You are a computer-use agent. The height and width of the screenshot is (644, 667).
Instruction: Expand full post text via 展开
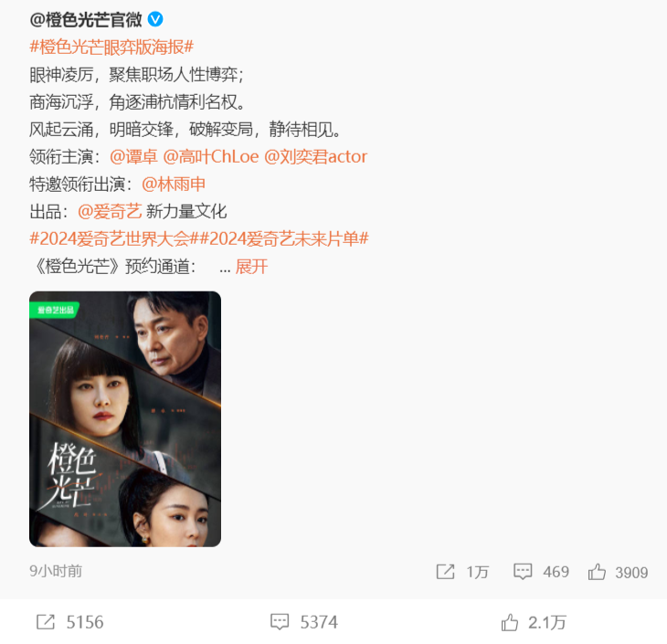[251, 267]
